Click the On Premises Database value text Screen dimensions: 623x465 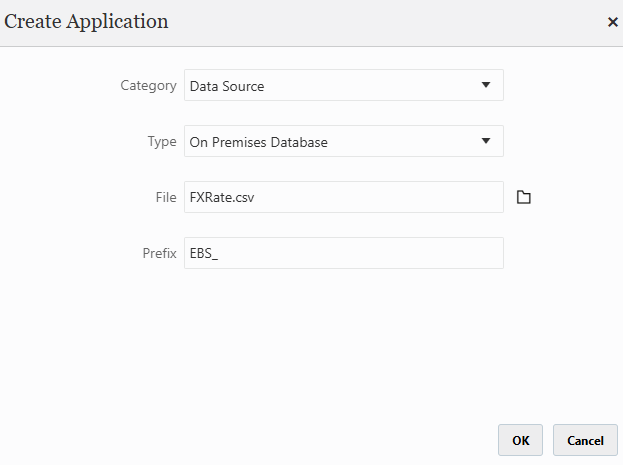(x=259, y=142)
